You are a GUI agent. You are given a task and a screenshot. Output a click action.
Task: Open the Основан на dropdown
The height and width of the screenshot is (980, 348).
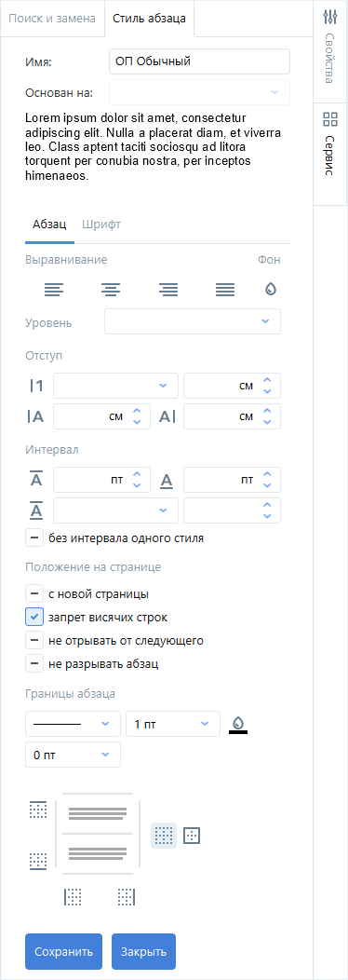pyautogui.click(x=199, y=92)
